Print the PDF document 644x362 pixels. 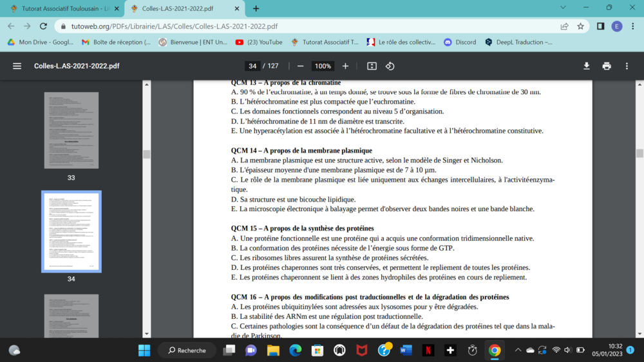[x=607, y=66]
